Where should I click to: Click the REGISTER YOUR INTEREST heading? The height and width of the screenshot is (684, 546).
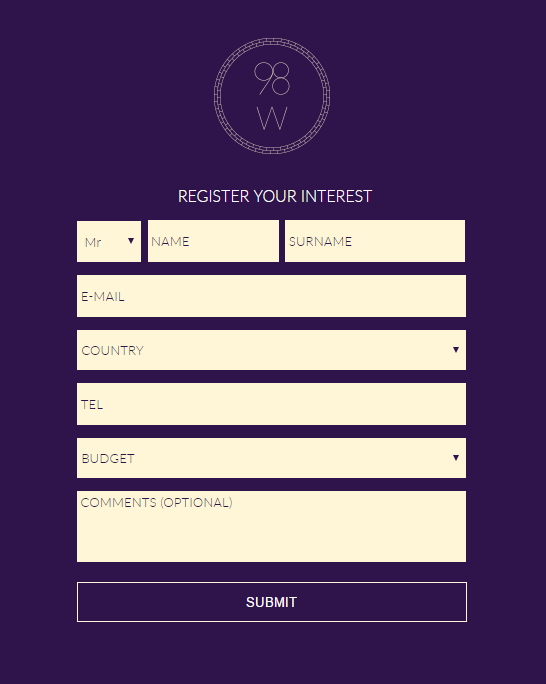click(x=275, y=196)
